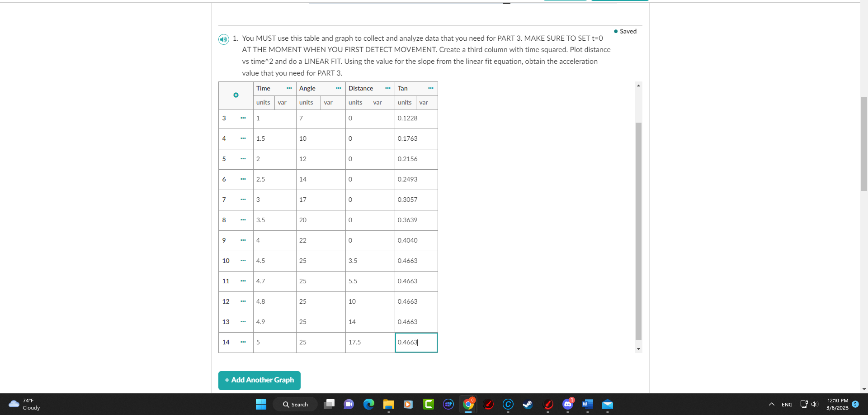Open row 4 options menu
Screen dimensions: 868x415
243,138
